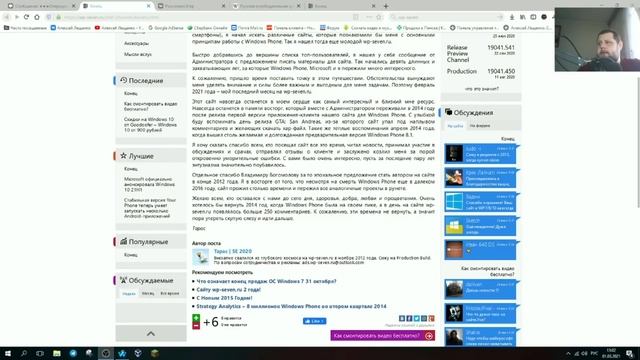Open the browser home page icon
This screenshot has height=360, width=640.
pyautogui.click(x=37, y=17)
